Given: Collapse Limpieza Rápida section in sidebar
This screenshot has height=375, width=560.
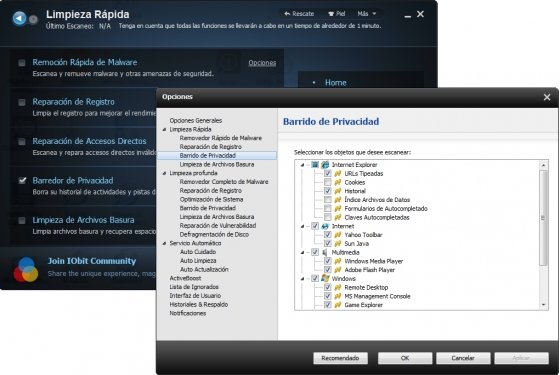Looking at the screenshot, I should click(x=164, y=129).
